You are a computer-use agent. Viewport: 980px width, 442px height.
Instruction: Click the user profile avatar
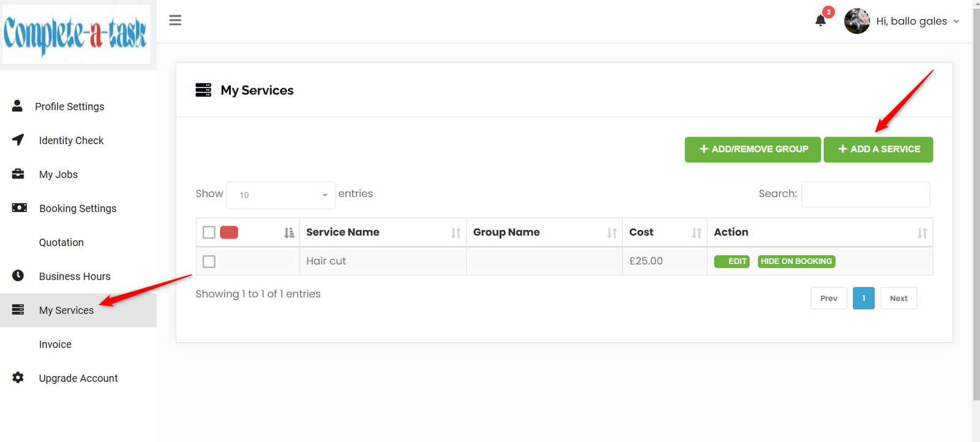[856, 21]
